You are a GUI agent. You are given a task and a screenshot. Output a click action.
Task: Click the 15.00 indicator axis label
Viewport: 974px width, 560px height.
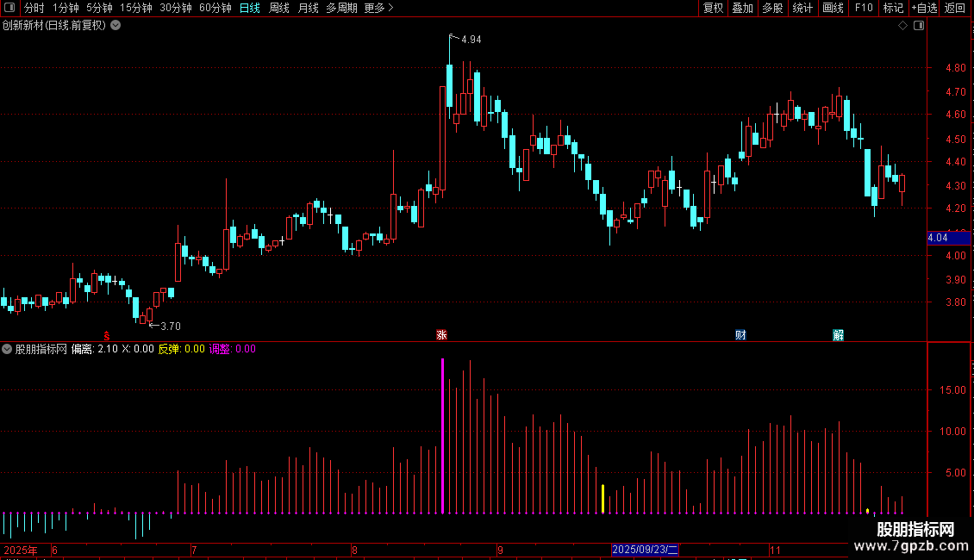[952, 390]
